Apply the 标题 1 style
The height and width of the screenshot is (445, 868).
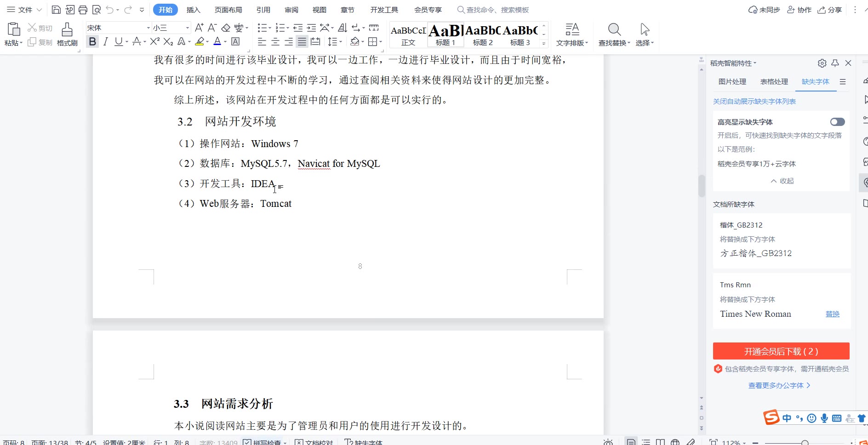(445, 34)
